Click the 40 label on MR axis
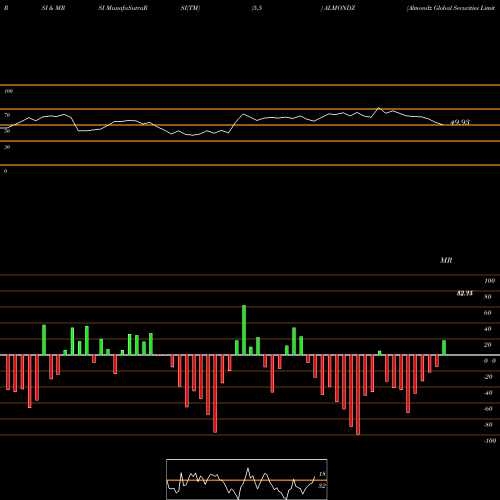 pyautogui.click(x=488, y=329)
